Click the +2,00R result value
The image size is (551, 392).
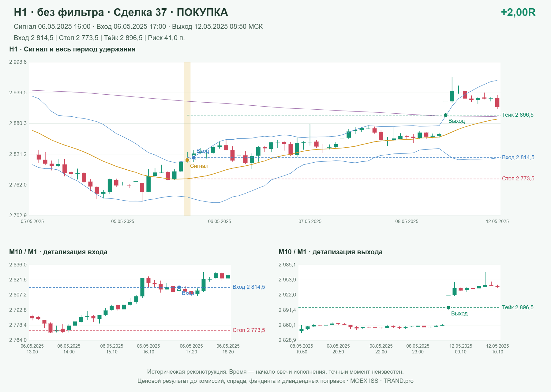(x=518, y=12)
